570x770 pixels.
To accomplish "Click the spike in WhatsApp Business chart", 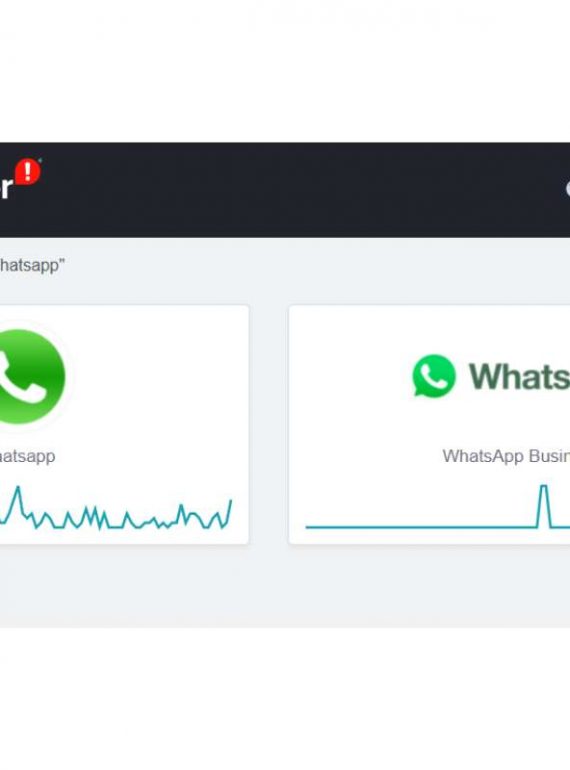I will (x=543, y=506).
